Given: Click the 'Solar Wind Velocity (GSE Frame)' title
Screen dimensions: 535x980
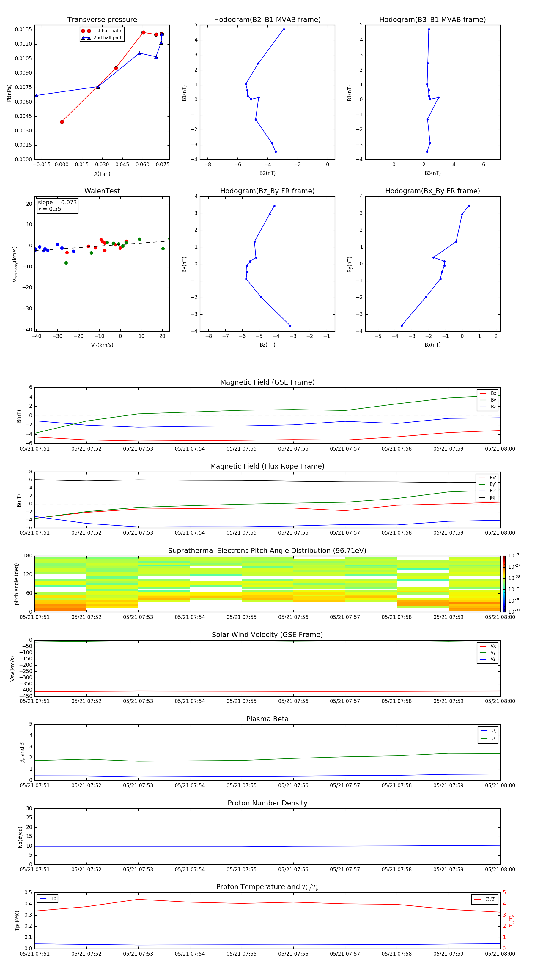Looking at the screenshot, I should click(267, 635).
